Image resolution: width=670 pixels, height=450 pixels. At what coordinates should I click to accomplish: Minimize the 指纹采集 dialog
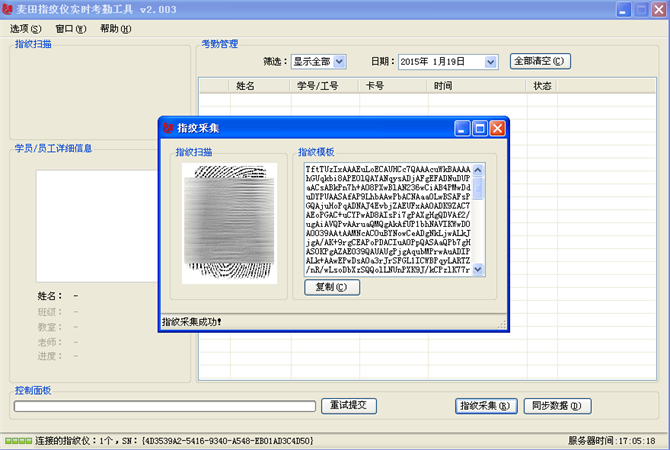[461, 128]
